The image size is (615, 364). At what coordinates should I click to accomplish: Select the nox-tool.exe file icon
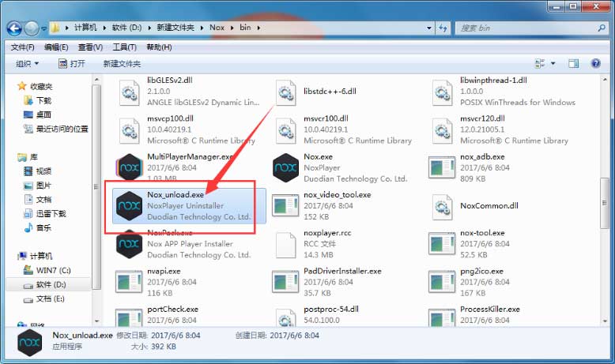coord(442,244)
